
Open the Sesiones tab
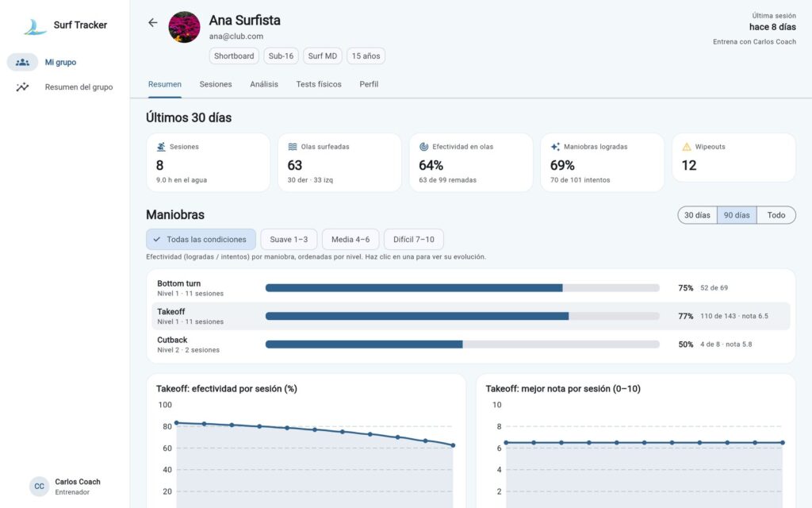click(x=216, y=84)
